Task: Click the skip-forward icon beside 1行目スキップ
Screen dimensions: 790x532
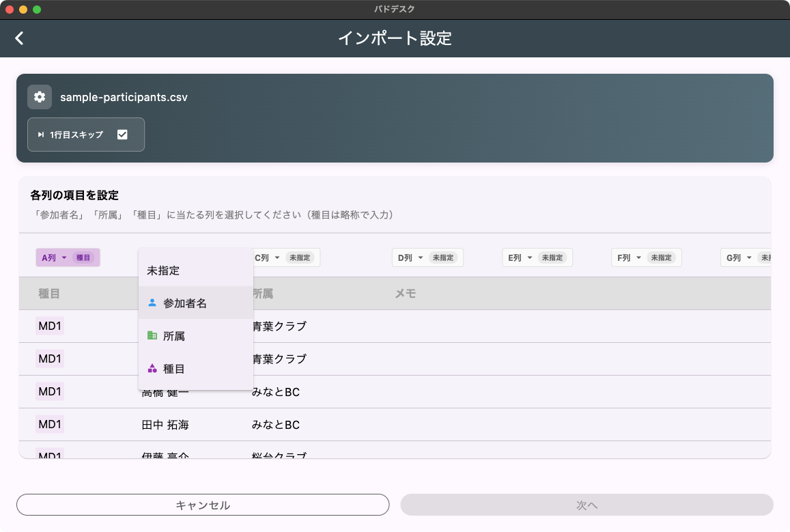Action: click(x=41, y=135)
